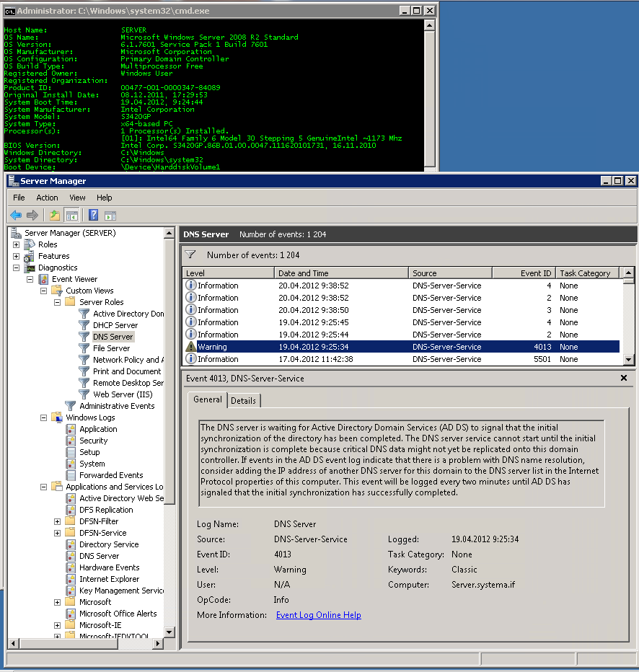This screenshot has width=639, height=672.
Task: Select Network Policy and Access tree item
Action: pyautogui.click(x=128, y=360)
